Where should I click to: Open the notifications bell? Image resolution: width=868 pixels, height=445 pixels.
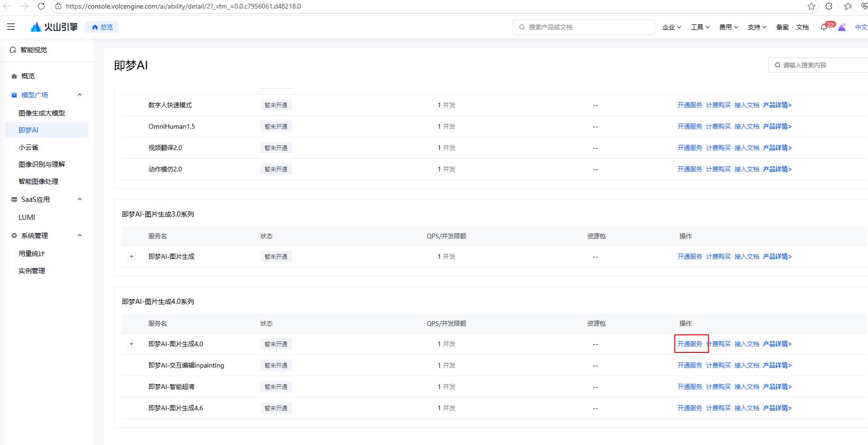click(x=824, y=28)
